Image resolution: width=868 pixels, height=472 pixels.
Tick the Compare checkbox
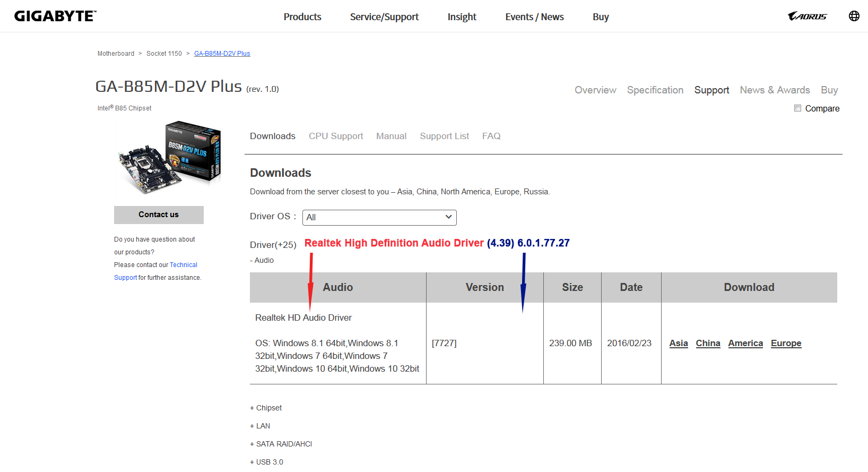pyautogui.click(x=797, y=108)
